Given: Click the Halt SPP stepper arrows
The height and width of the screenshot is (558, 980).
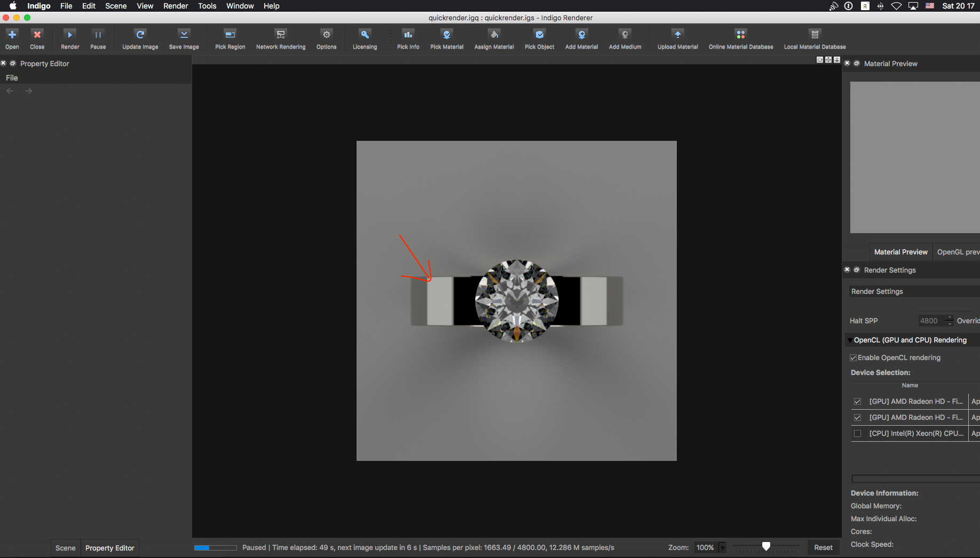Looking at the screenshot, I should tap(949, 321).
